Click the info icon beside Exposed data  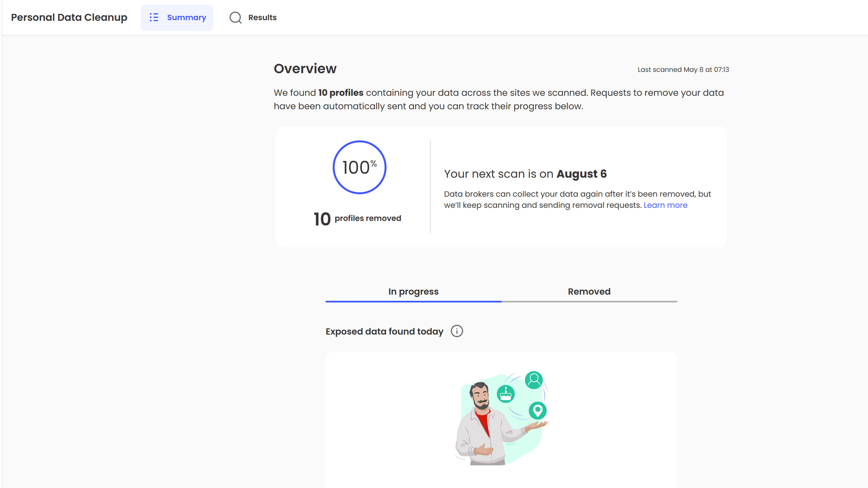tap(457, 331)
